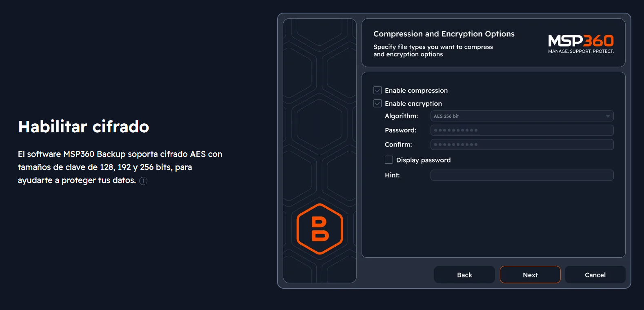Click the Algorithm label
Viewport: 644px width, 310px height.
[401, 116]
